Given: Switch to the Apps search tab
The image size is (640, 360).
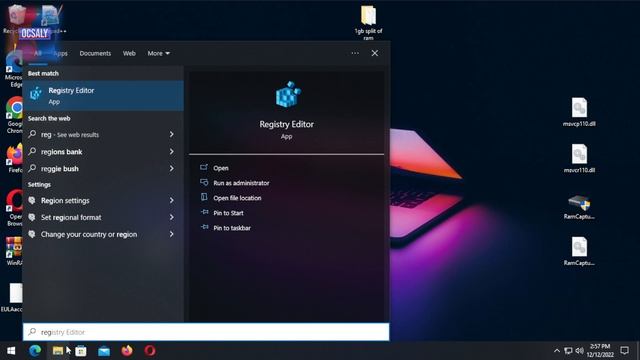Looking at the screenshot, I should [x=60, y=53].
